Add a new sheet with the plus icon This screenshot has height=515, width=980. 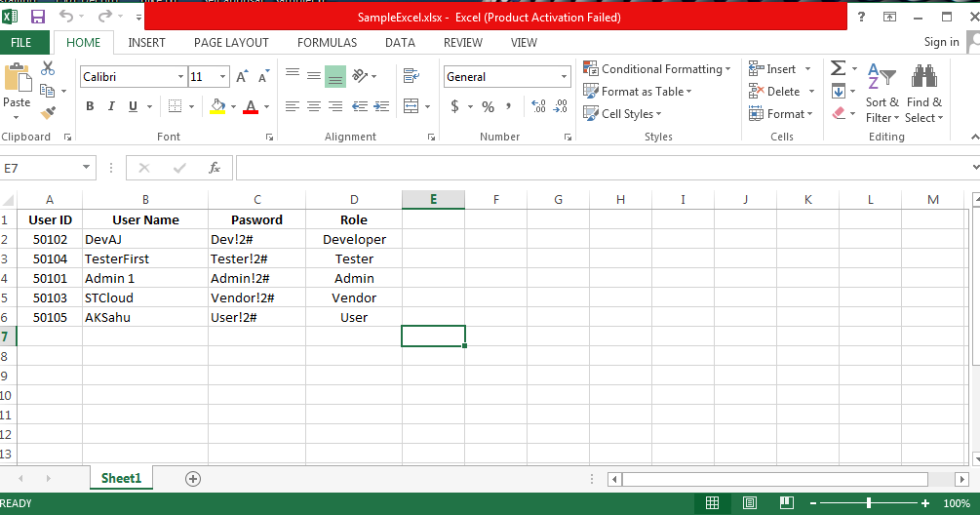[x=193, y=479]
